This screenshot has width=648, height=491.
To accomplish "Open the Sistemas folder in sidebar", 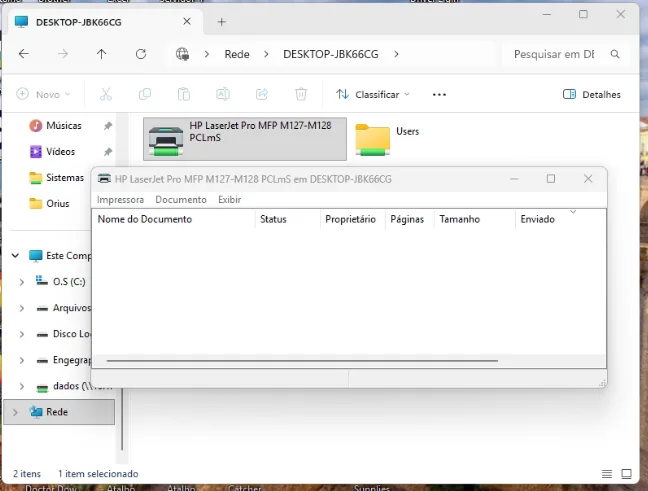I will [x=57, y=178].
